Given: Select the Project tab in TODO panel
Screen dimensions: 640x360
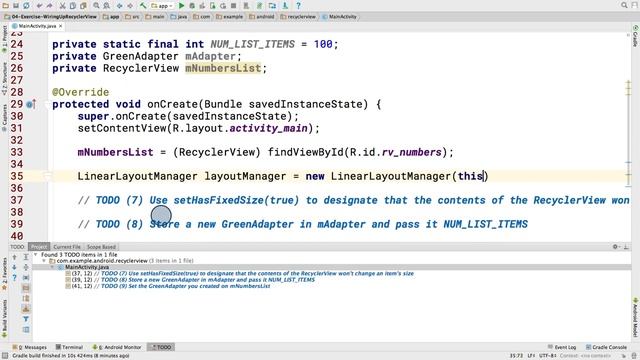Looking at the screenshot, I should coord(39,247).
